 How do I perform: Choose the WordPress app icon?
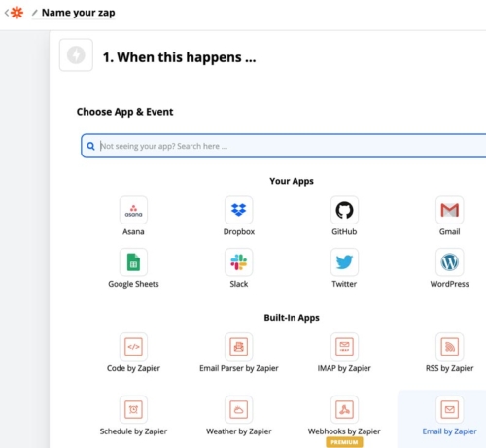coord(450,262)
